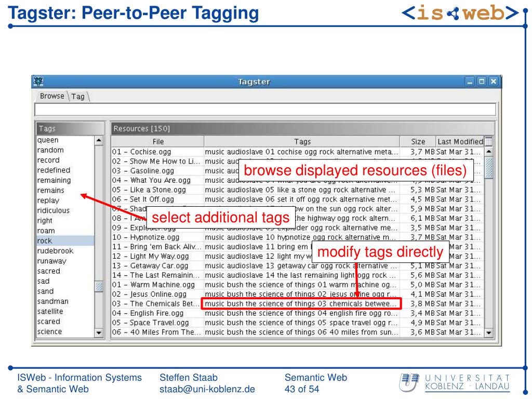
Task: Click the Tags list scroll-down arrow
Action: pyautogui.click(x=99, y=333)
